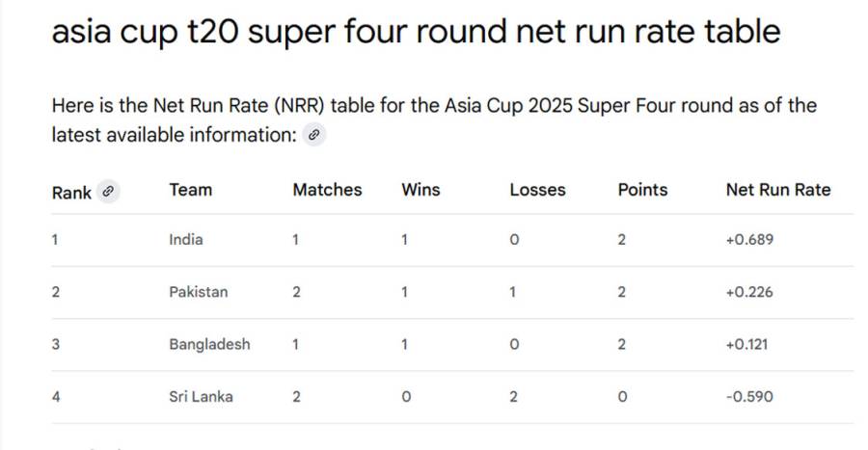This screenshot has width=868, height=450.
Task: Click the Points column header
Action: point(642,190)
